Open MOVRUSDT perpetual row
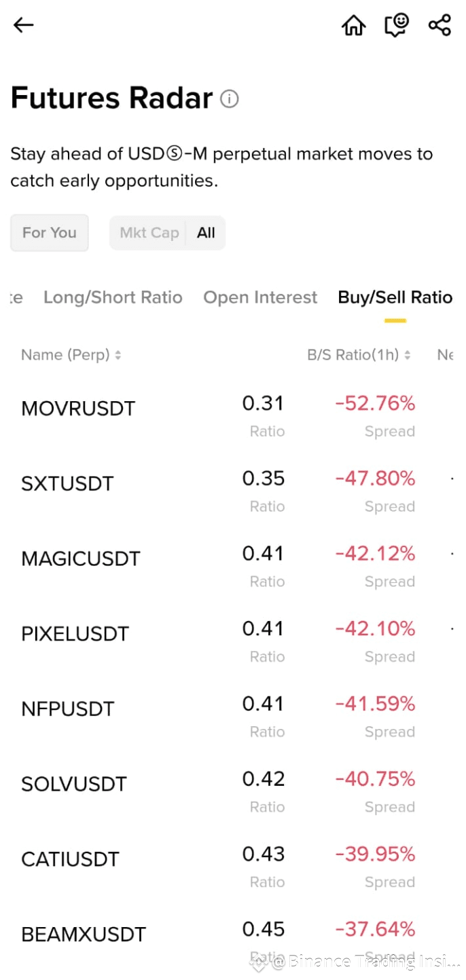 (79, 409)
